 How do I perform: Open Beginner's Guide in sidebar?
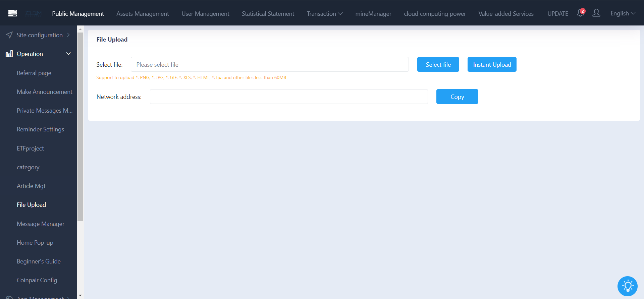point(38,261)
